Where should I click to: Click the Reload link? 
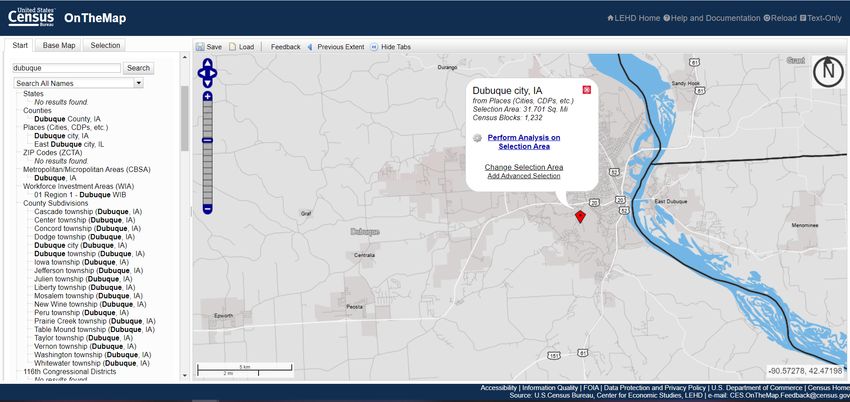[x=780, y=18]
